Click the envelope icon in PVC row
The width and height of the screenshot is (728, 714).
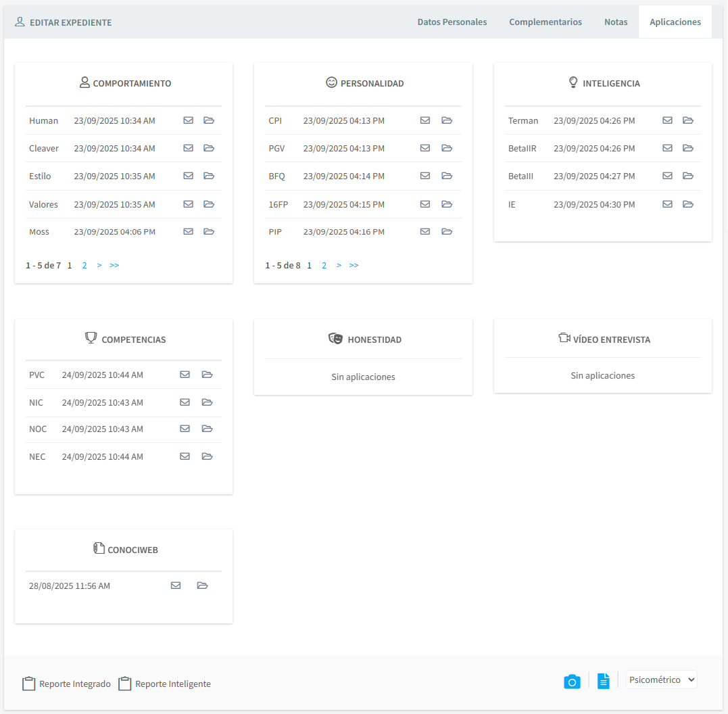click(x=185, y=375)
